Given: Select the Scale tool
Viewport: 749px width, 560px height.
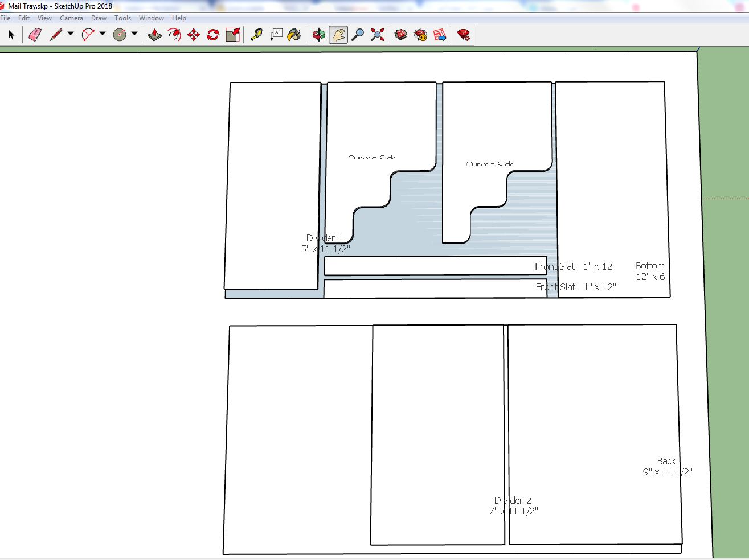Looking at the screenshot, I should (232, 35).
